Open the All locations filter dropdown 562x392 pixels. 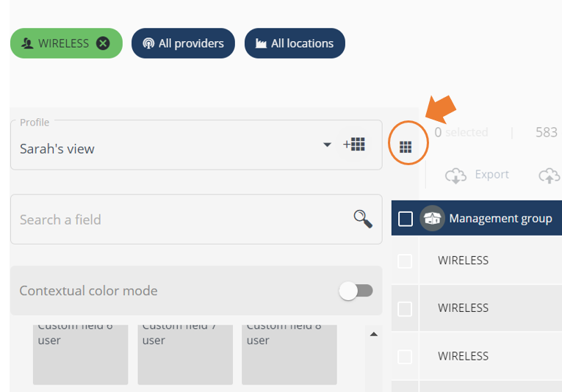click(295, 43)
